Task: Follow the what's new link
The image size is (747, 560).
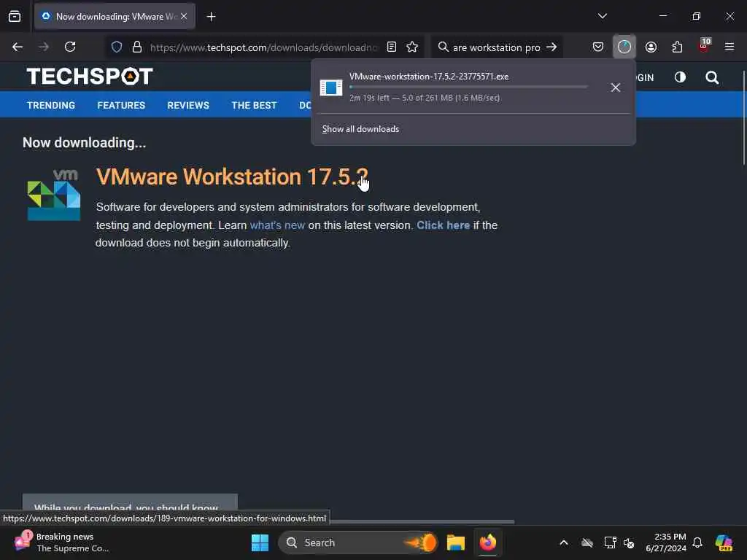Action: coord(277,225)
